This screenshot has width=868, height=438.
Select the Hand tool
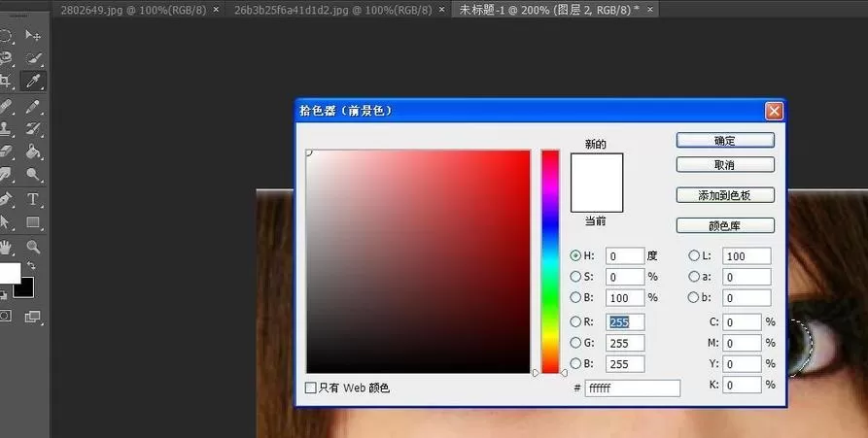coord(6,247)
